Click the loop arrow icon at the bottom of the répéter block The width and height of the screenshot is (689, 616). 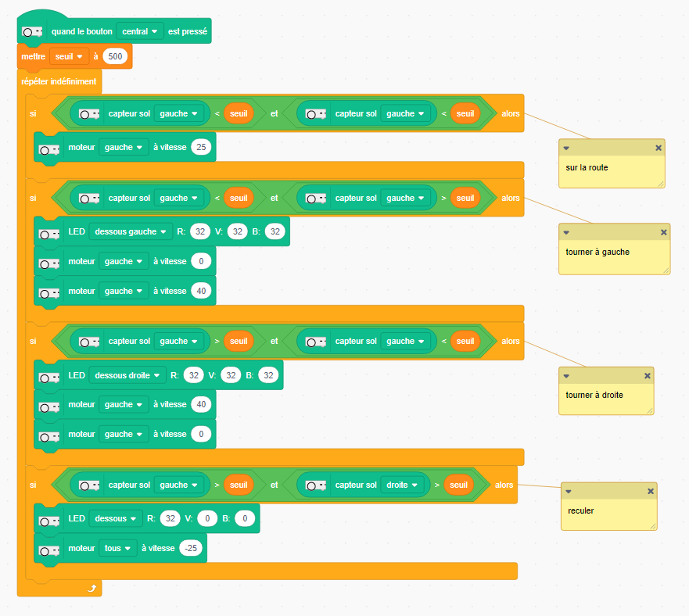(92, 589)
